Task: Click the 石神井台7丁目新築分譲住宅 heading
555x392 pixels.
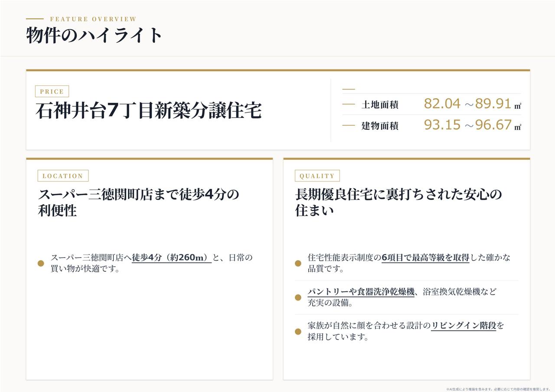Action: 149,110
